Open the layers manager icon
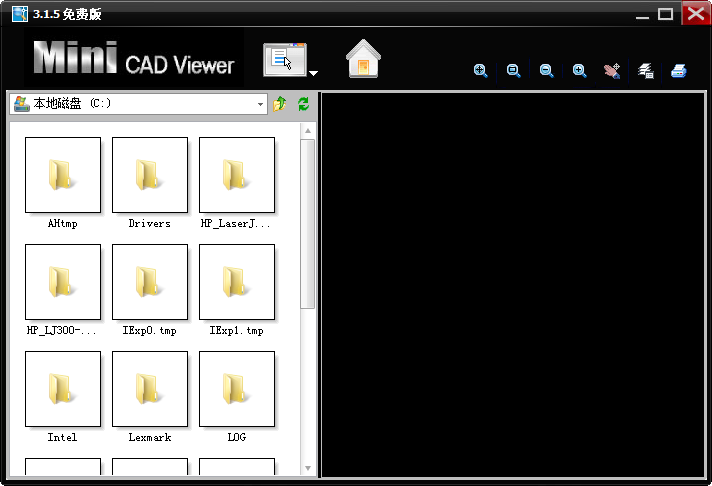Screen dimensions: 712x486 [646, 71]
